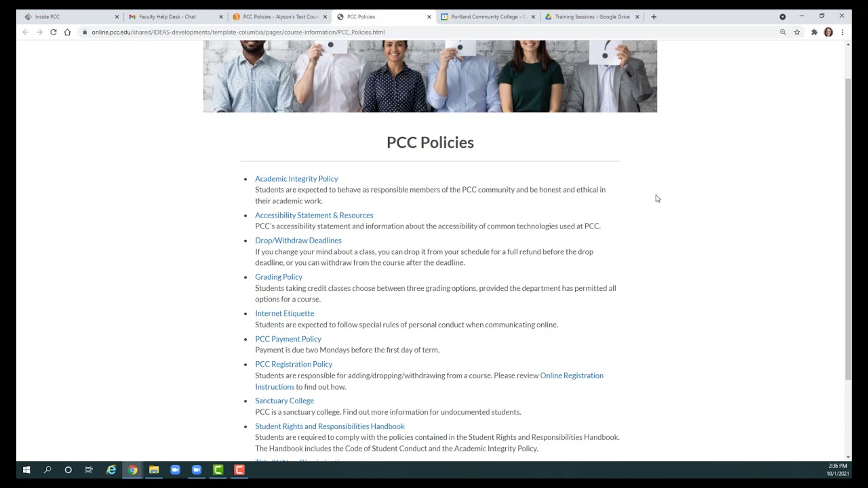Launch Internet Explorer from taskbar
Image resolution: width=868 pixels, height=488 pixels.
(111, 470)
